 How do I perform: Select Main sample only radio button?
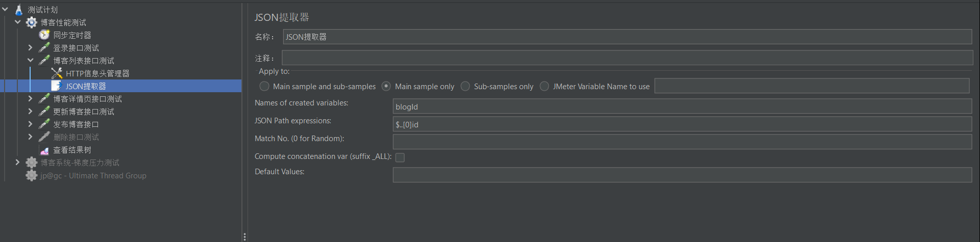pyautogui.click(x=386, y=86)
